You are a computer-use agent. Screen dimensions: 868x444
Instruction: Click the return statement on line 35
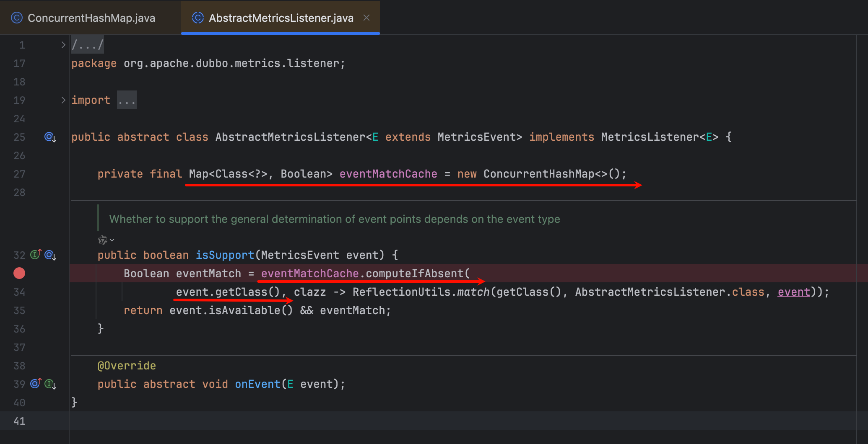[257, 310]
